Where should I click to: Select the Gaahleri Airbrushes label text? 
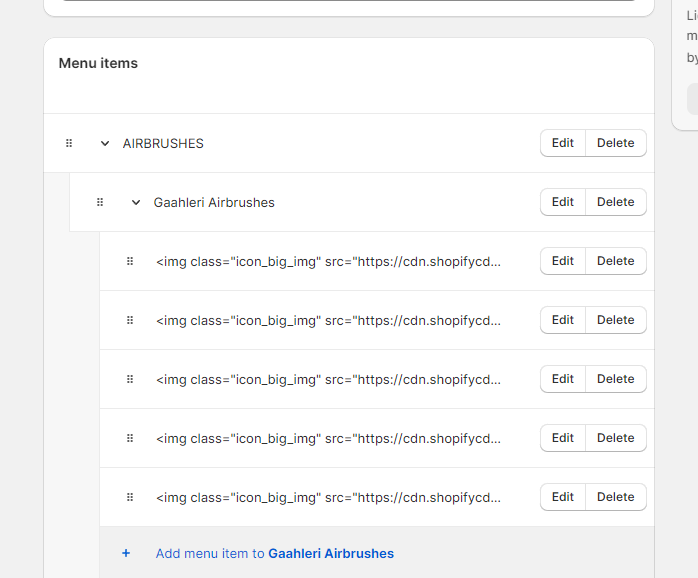tap(214, 203)
